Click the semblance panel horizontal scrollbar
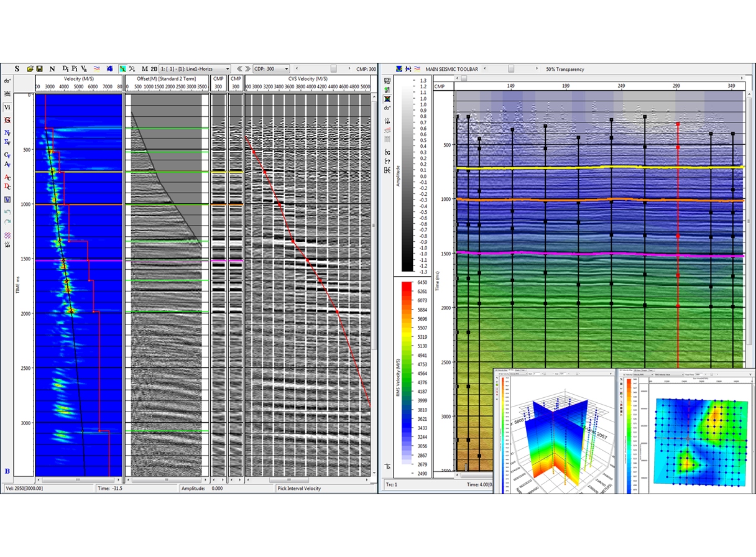Image resolution: width=756 pixels, height=557 pixels. click(78, 480)
